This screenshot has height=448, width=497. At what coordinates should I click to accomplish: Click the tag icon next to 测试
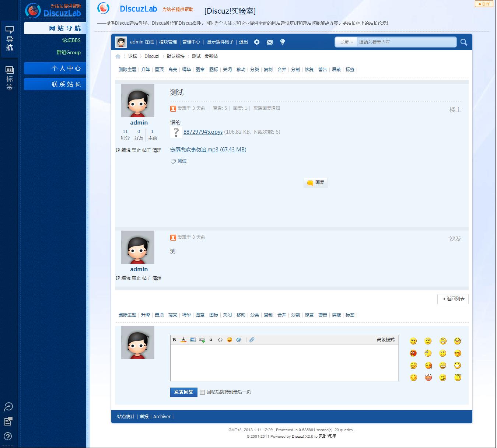(173, 161)
